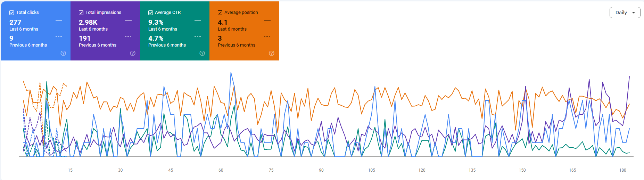Click the day 180 axis marker
This screenshot has height=180, width=644.
pyautogui.click(x=622, y=170)
